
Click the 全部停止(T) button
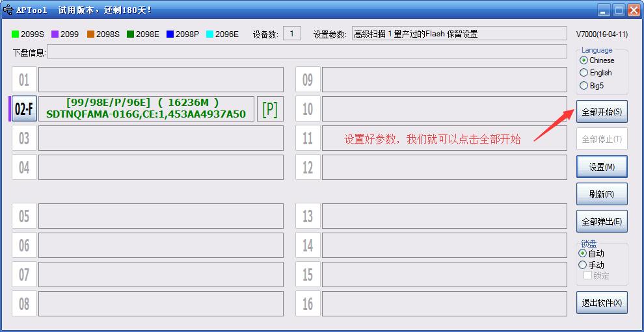602,139
